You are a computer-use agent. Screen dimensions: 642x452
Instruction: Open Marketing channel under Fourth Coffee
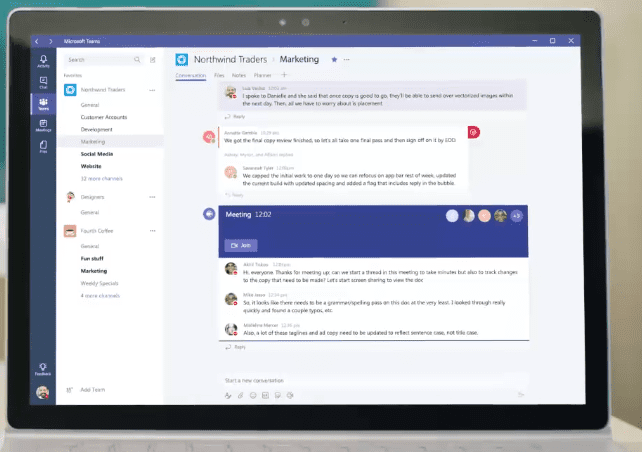(x=94, y=271)
